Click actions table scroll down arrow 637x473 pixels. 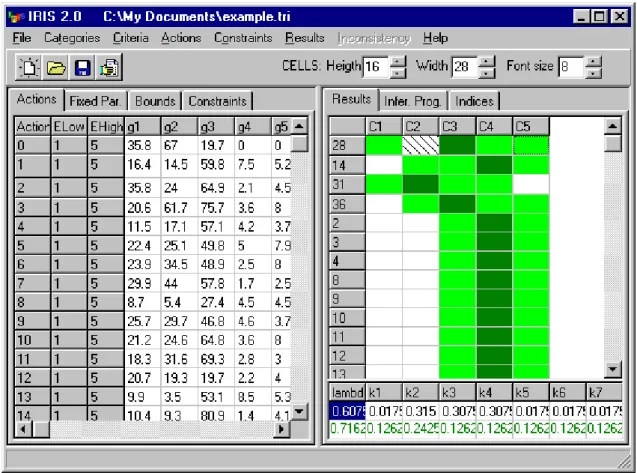(x=299, y=412)
